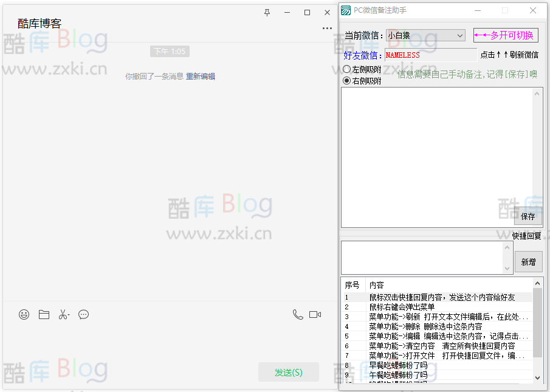The width and height of the screenshot is (550, 392).
Task: Click the send file folder icon
Action: coord(43,314)
